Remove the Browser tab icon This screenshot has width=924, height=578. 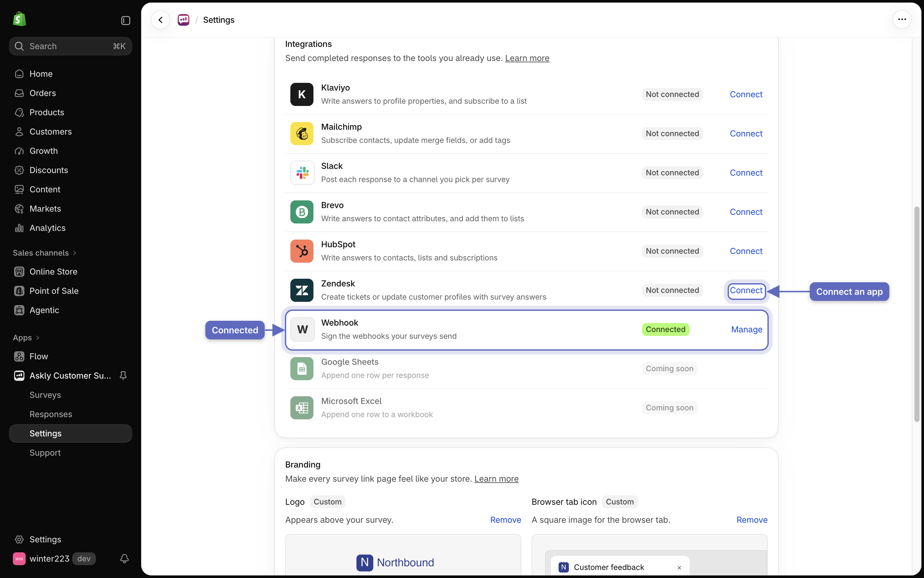click(751, 520)
